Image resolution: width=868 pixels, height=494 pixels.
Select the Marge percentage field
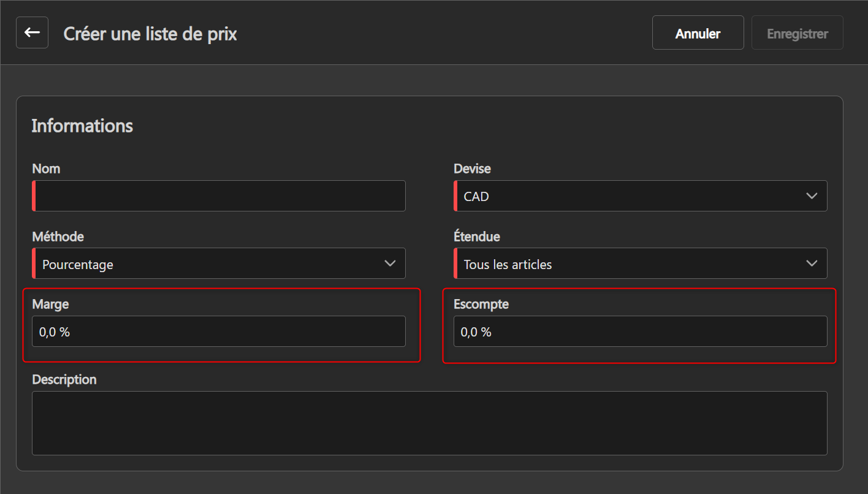(218, 332)
